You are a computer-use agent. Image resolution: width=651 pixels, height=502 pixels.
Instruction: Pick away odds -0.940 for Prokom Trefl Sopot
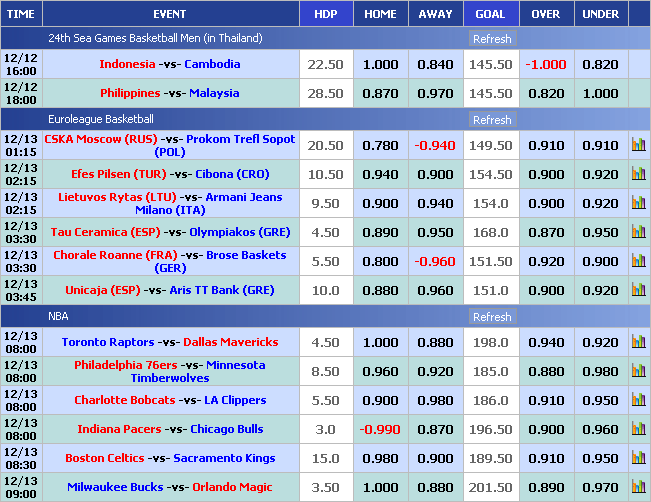click(x=435, y=145)
